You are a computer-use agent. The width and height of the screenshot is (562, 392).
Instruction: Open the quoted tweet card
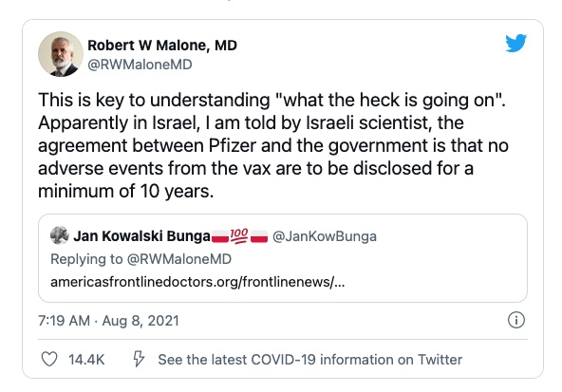[283, 258]
